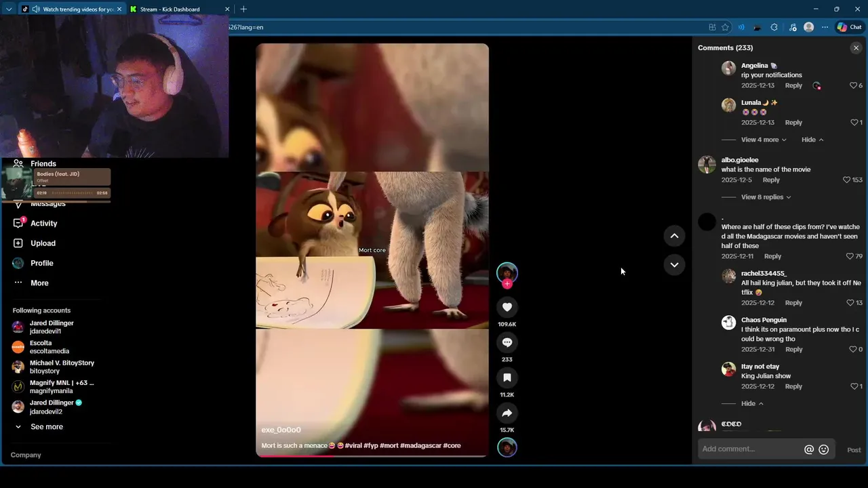Open the creator avatar beside the video
Image resolution: width=868 pixels, height=488 pixels.
coord(507,272)
